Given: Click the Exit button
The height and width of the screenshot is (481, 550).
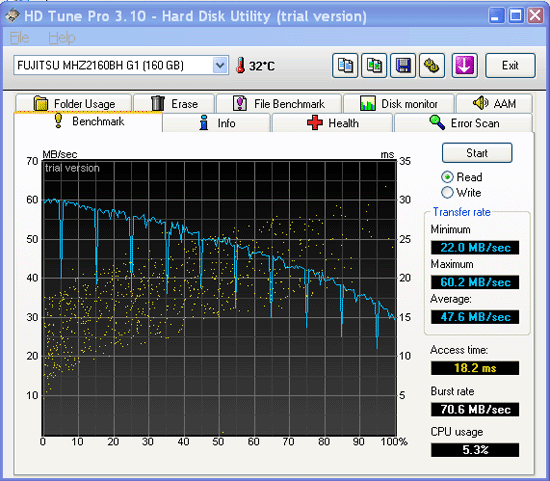Looking at the screenshot, I should click(510, 66).
